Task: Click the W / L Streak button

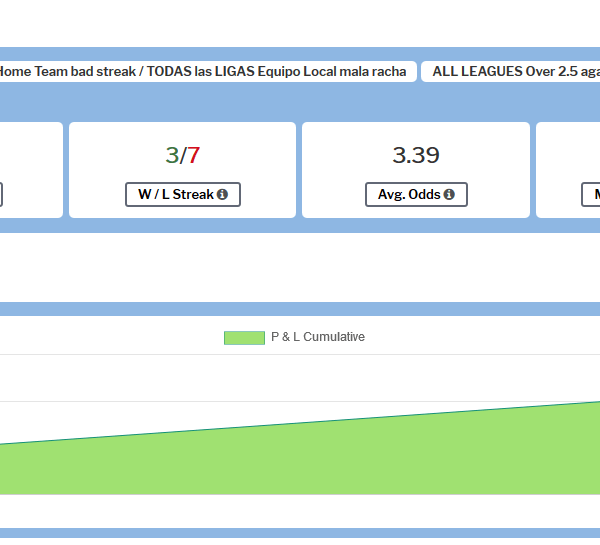Action: (183, 194)
